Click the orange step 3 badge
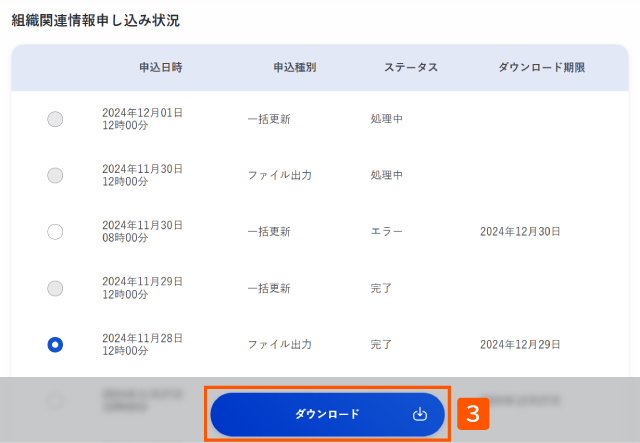Screen dimensions: 640x443 coord(473,414)
